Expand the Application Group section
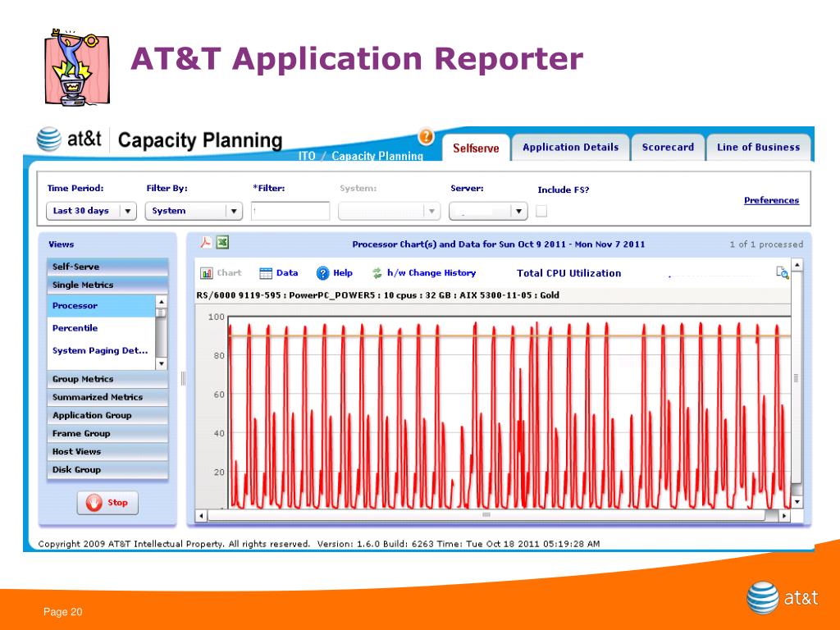840x630 pixels. (x=107, y=416)
